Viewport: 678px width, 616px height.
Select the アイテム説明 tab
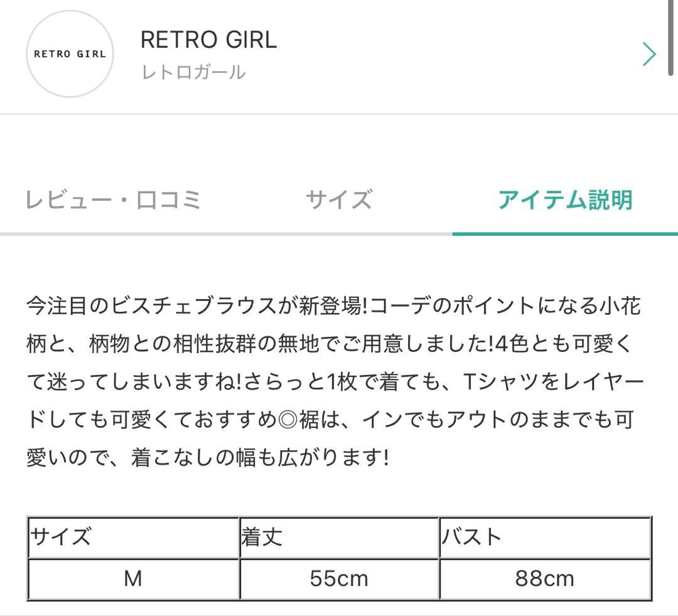pos(565,200)
